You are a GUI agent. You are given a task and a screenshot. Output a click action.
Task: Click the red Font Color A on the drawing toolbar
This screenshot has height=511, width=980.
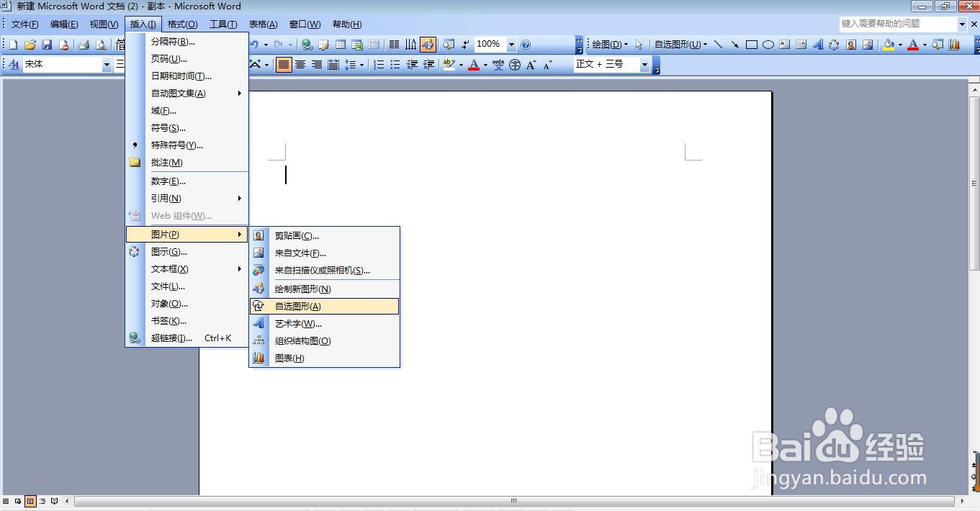click(x=913, y=45)
